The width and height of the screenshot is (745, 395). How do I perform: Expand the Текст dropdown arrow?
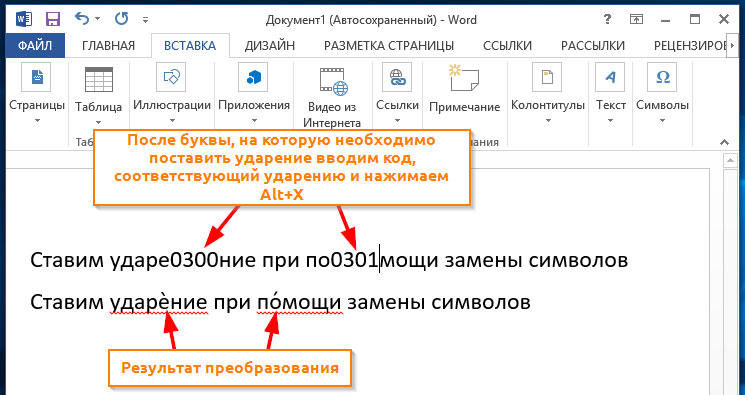(x=611, y=121)
